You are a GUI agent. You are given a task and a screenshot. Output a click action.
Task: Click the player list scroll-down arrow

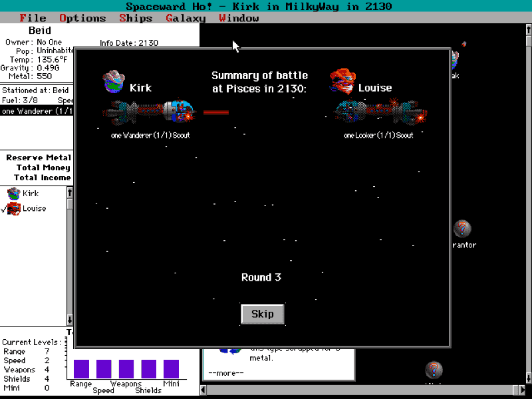(x=70, y=320)
